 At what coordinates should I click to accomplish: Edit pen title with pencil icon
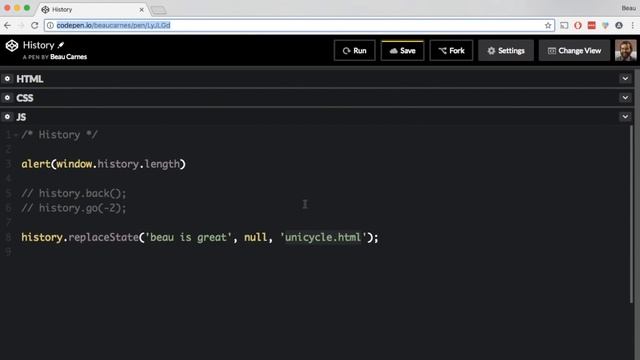(x=61, y=45)
